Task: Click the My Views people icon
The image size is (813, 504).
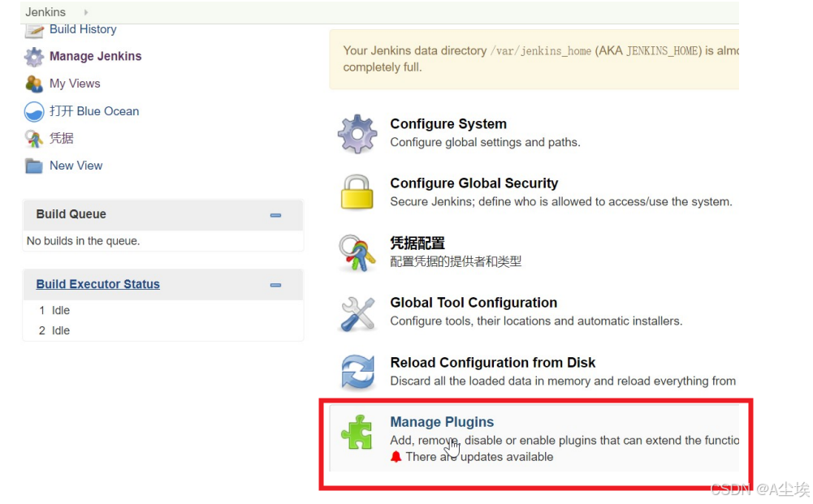Action: (x=34, y=84)
